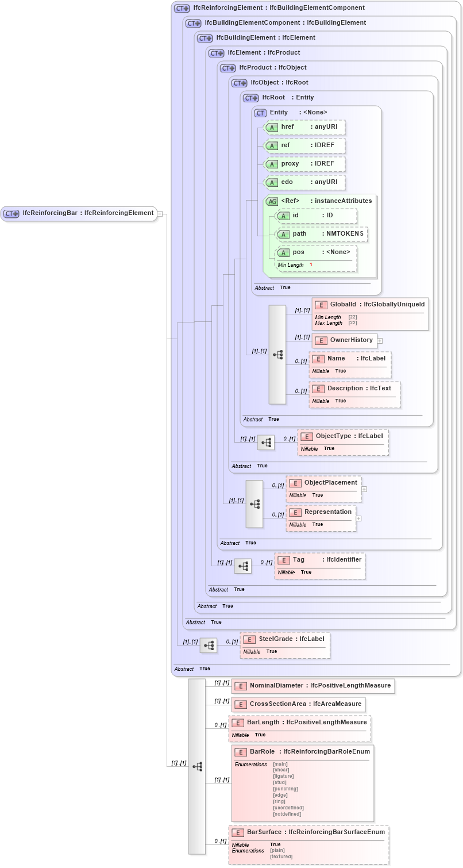463x868 pixels.
Task: Click the pos attribute icon
Action: coord(284,252)
